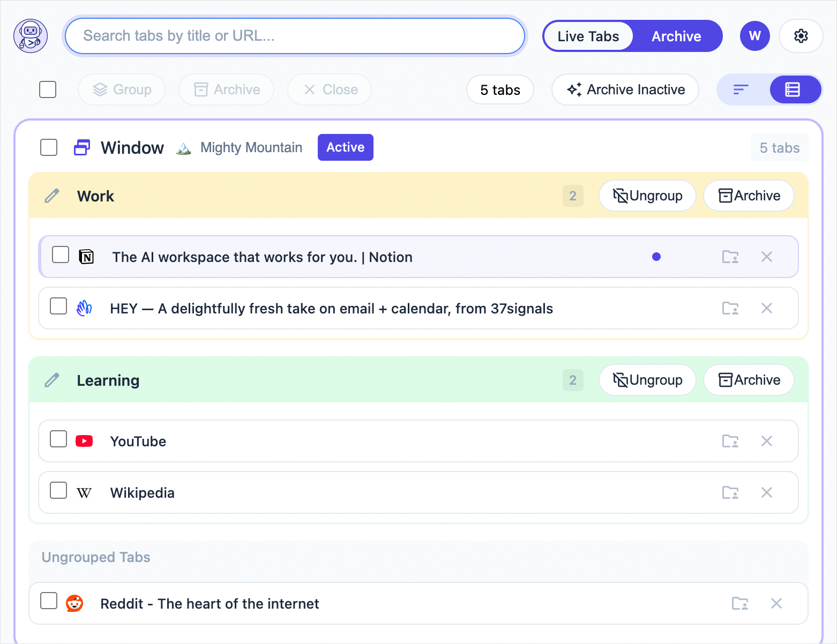
Task: Toggle the select-all checkbox in toolbar
Action: point(48,89)
